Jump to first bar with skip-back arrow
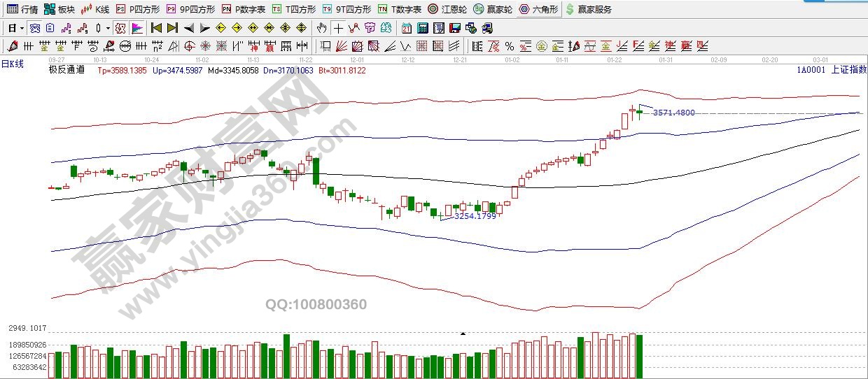The width and height of the screenshot is (868, 379). (x=155, y=29)
